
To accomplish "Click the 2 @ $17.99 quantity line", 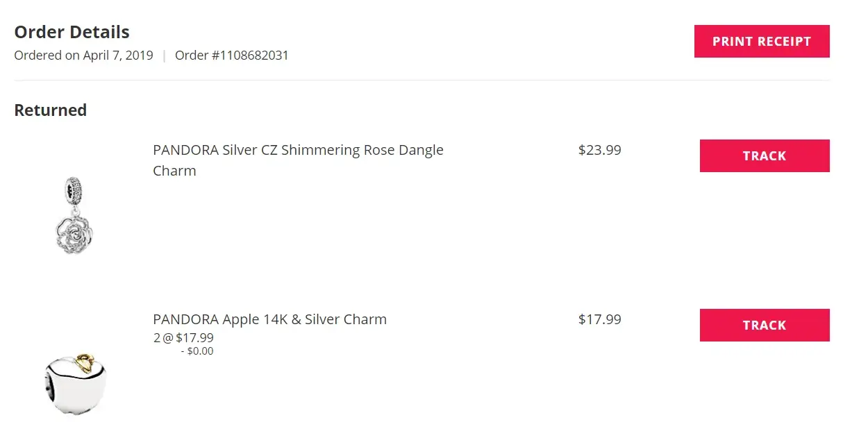I will 183,338.
